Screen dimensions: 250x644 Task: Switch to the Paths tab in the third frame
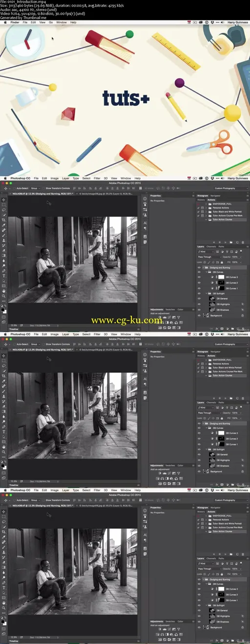[x=221, y=558]
